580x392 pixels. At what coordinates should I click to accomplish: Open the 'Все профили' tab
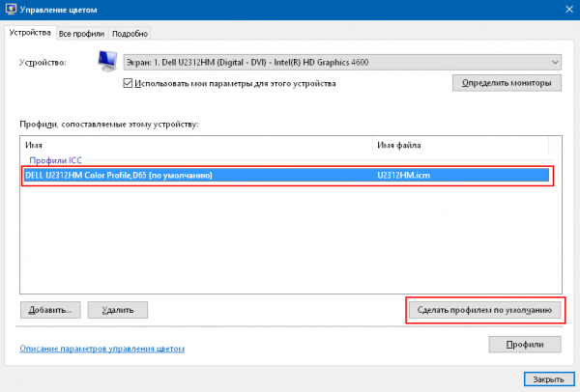coord(82,33)
